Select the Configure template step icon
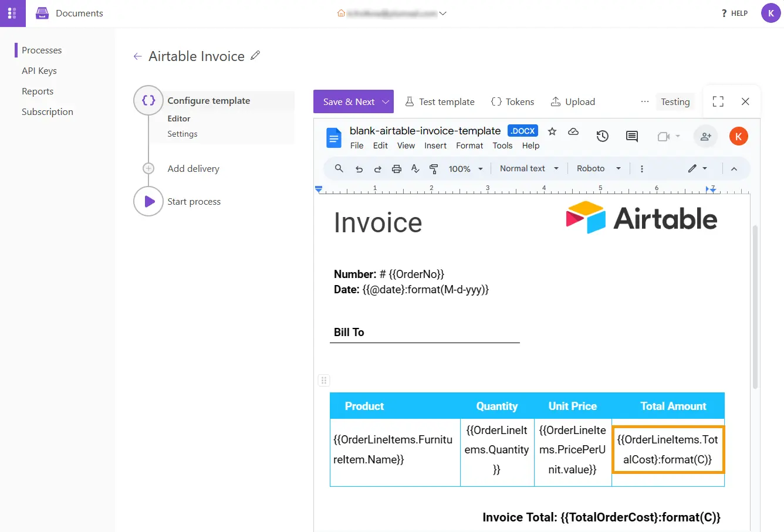Image resolution: width=784 pixels, height=532 pixels. pyautogui.click(x=148, y=100)
